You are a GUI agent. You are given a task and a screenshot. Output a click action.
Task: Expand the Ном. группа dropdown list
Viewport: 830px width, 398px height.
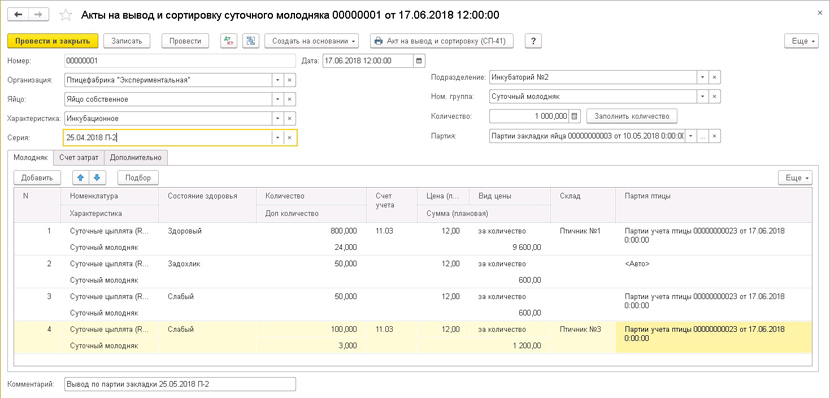point(702,96)
